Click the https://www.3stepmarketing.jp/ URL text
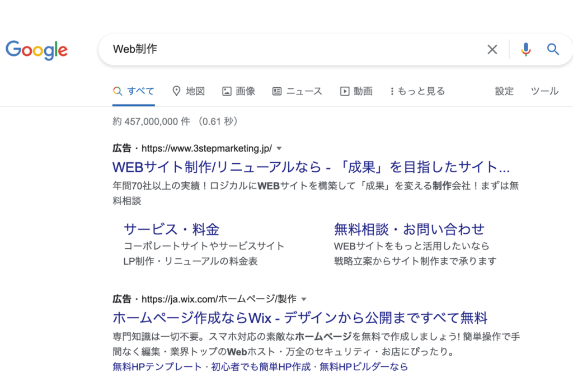The height and width of the screenshot is (392, 573). pos(207,148)
